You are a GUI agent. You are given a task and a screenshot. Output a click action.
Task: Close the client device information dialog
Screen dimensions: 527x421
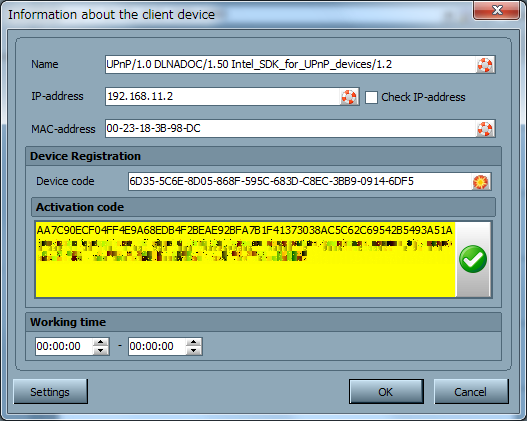pyautogui.click(x=497, y=10)
